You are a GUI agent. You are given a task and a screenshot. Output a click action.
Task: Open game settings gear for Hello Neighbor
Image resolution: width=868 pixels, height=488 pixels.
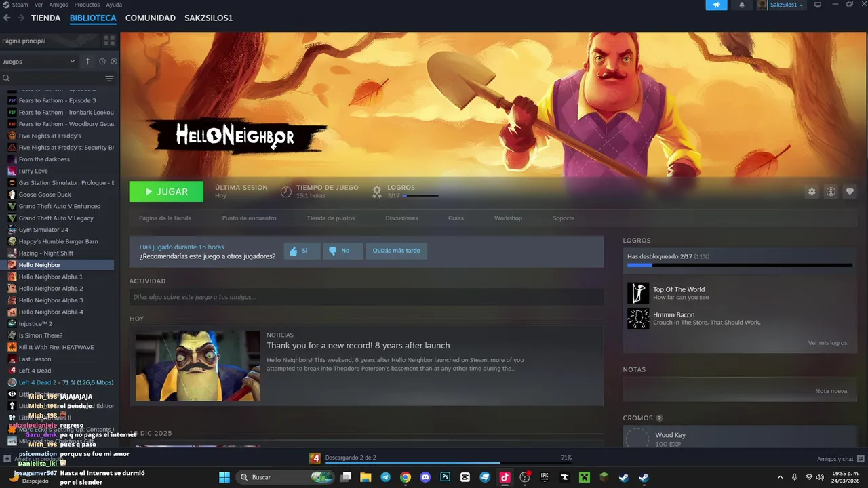click(812, 192)
